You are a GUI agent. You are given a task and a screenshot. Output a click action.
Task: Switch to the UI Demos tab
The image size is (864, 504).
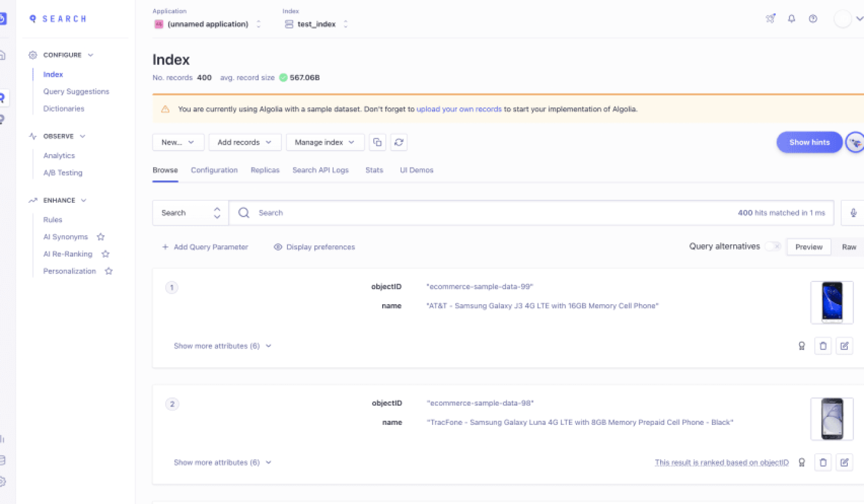416,170
